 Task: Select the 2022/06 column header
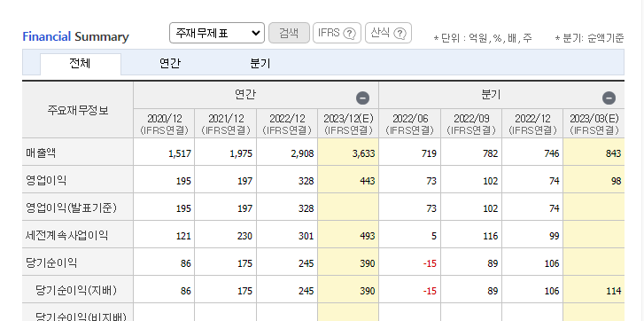click(410, 124)
